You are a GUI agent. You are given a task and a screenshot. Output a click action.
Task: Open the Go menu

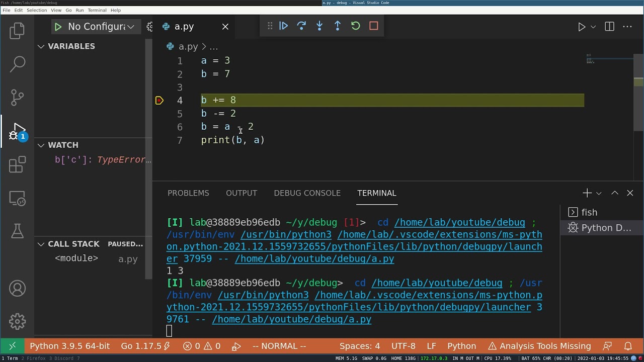(x=68, y=10)
